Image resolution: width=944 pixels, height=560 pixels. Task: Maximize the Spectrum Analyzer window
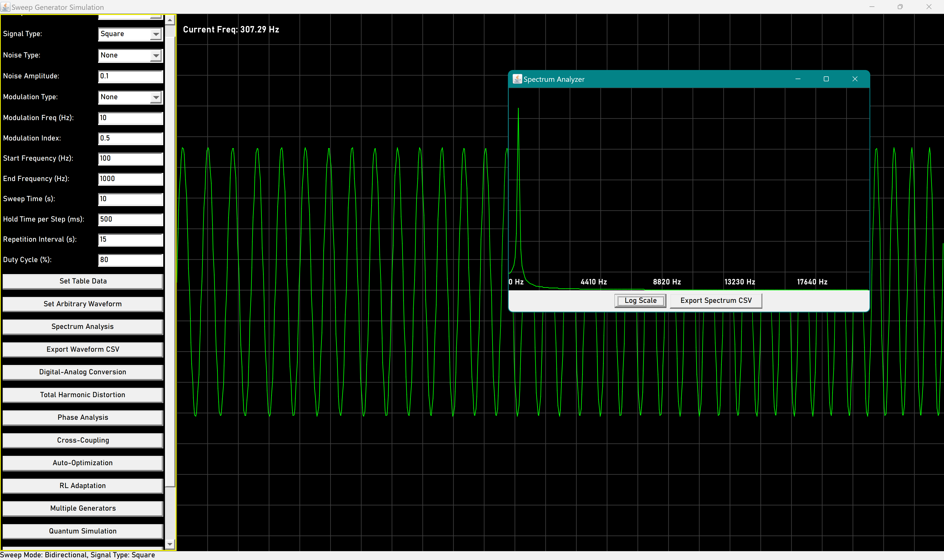[826, 79]
